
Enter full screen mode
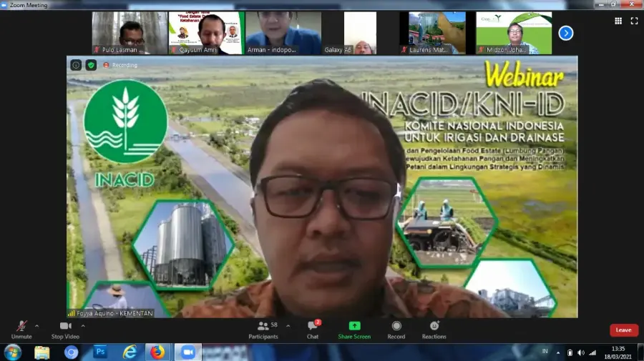point(634,21)
